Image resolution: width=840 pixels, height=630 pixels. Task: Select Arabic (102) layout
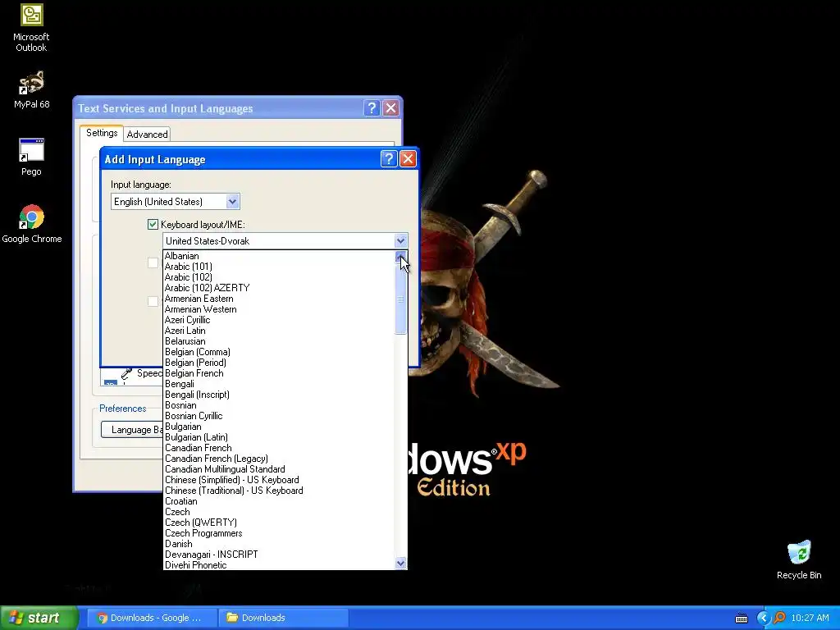point(279,277)
